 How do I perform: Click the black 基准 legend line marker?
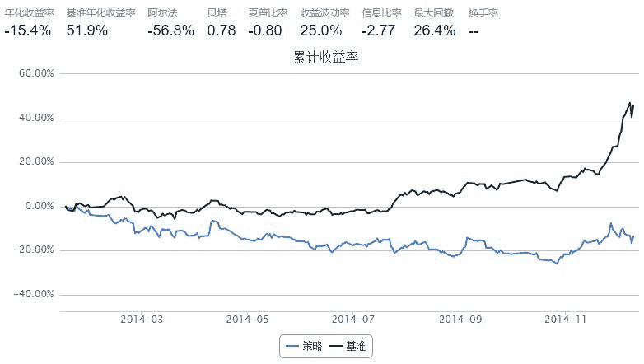(x=336, y=347)
